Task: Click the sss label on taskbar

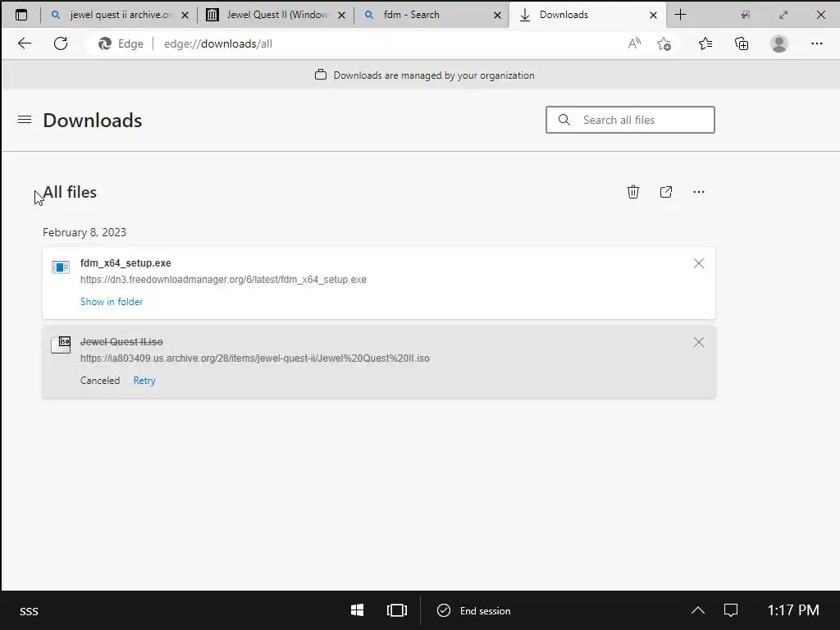Action: click(29, 611)
